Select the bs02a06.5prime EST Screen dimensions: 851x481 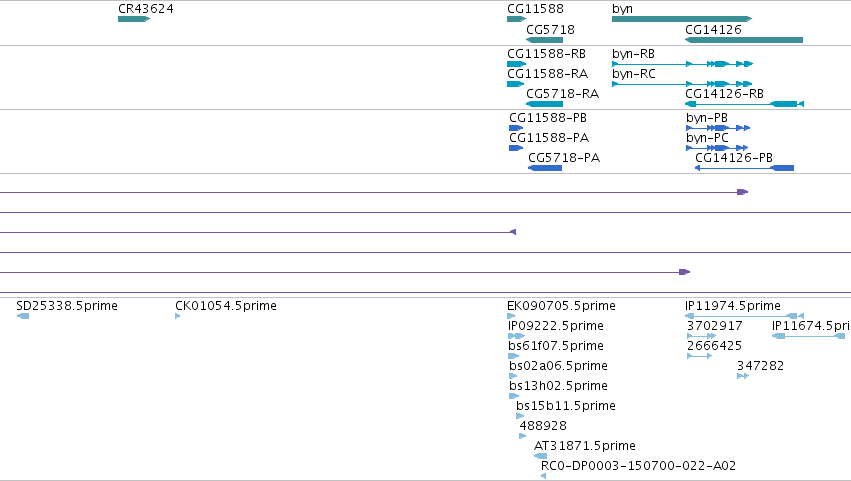point(513,376)
